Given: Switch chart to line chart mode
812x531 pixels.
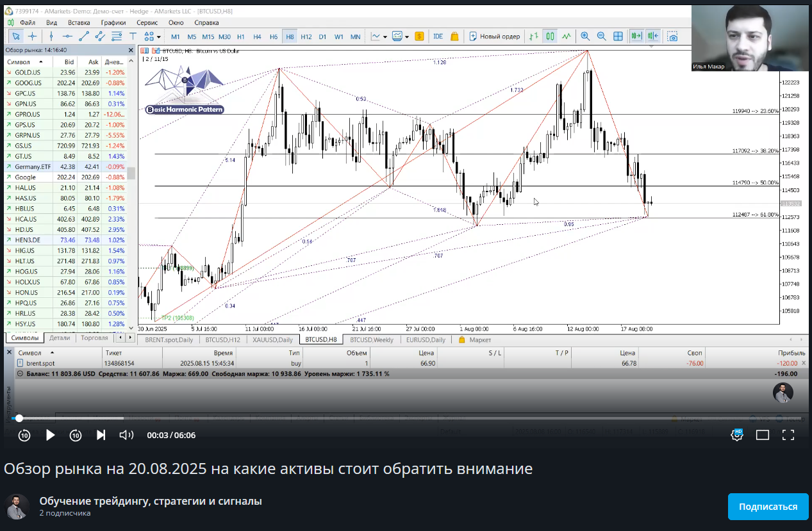Looking at the screenshot, I should 566,37.
